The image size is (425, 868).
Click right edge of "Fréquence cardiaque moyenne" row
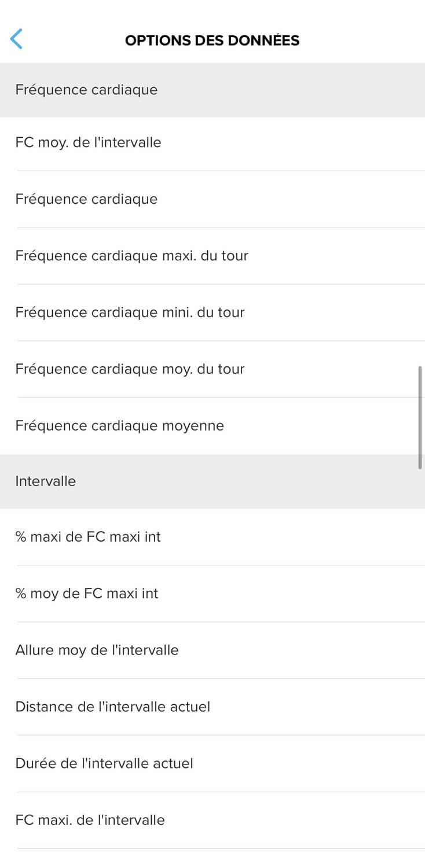(394, 426)
